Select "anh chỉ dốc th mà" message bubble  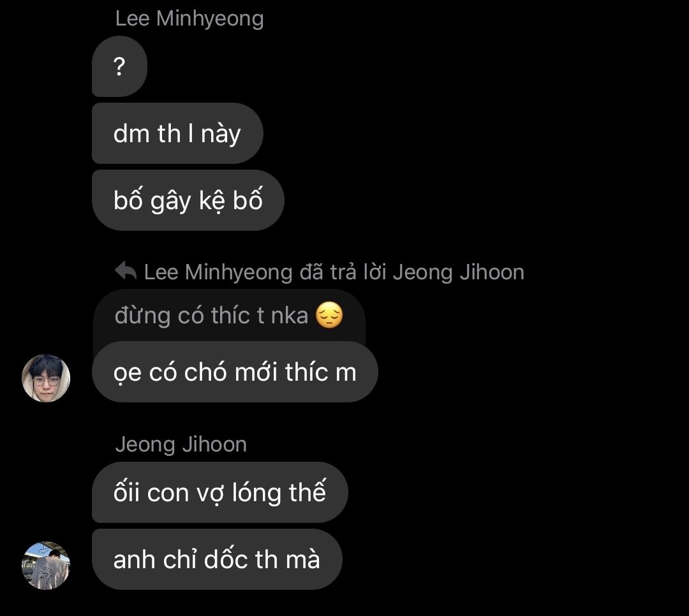pyautogui.click(x=217, y=559)
